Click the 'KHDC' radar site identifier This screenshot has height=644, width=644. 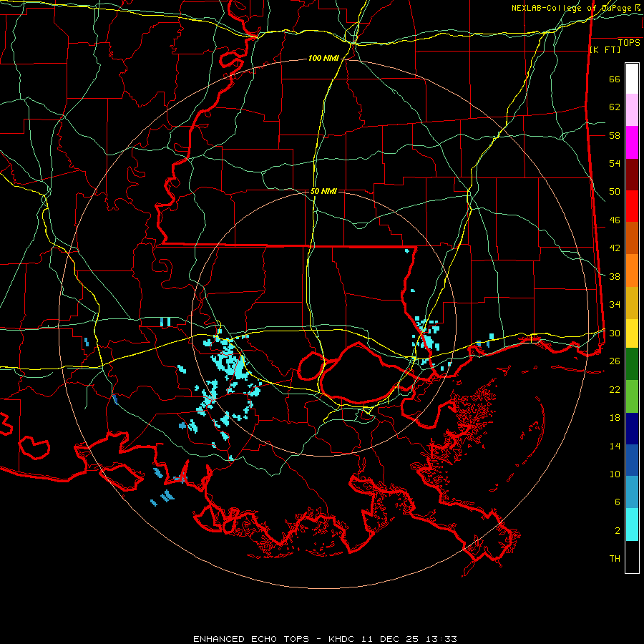click(x=343, y=639)
